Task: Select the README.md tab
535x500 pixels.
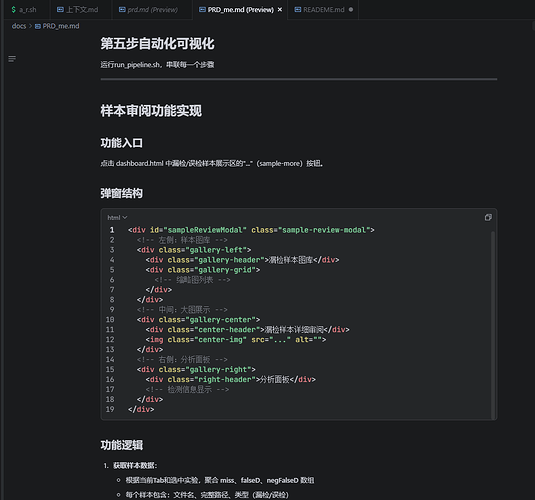Action: tap(323, 10)
